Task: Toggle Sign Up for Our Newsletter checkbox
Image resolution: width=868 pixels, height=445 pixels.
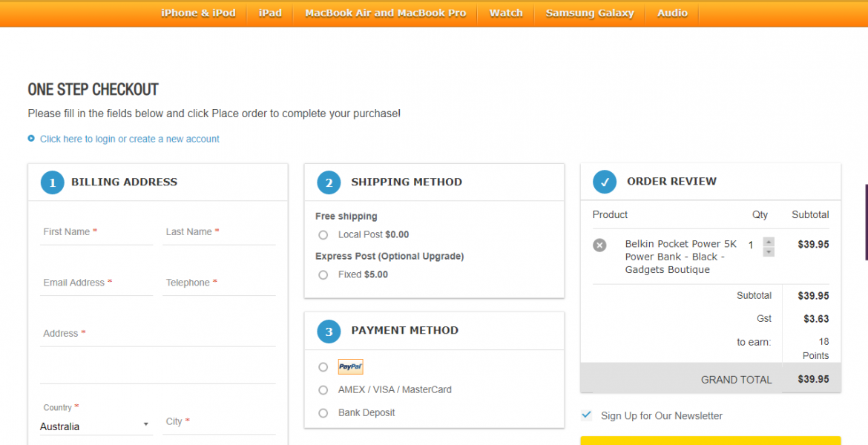Action: pyautogui.click(x=587, y=415)
